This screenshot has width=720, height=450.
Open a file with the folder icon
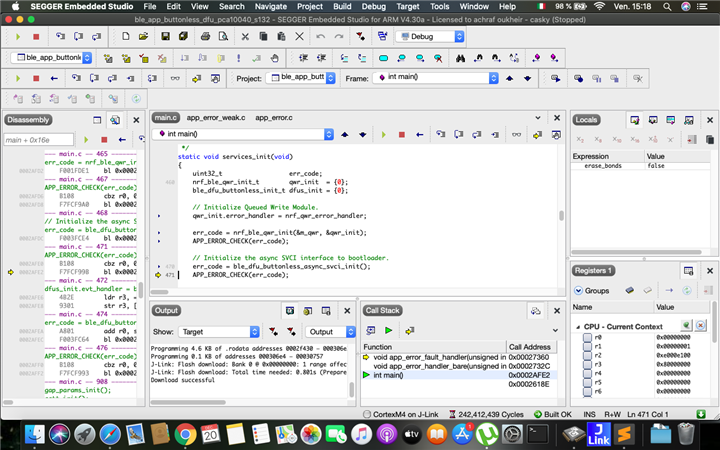tap(143, 36)
